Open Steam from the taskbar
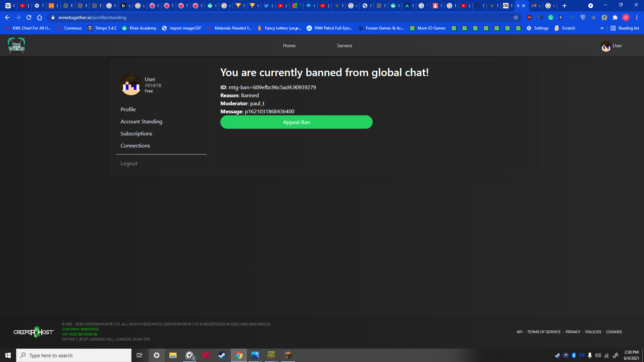 click(222, 355)
